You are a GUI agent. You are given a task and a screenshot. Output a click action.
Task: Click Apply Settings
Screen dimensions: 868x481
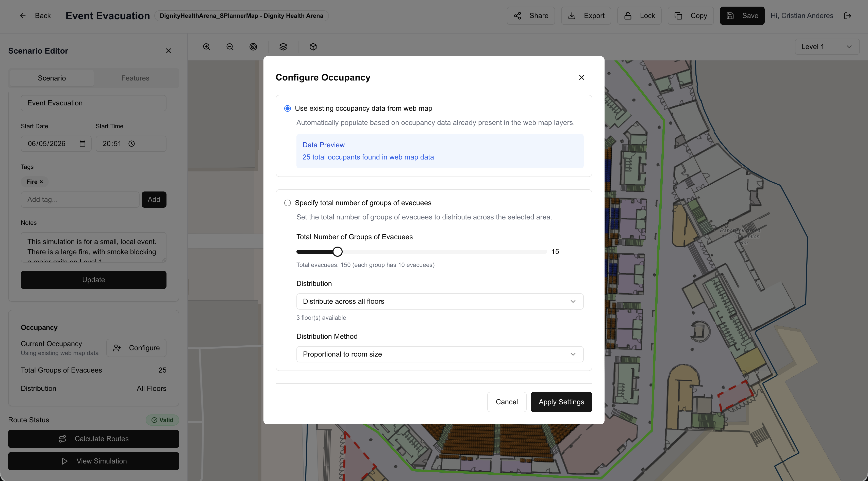point(561,402)
